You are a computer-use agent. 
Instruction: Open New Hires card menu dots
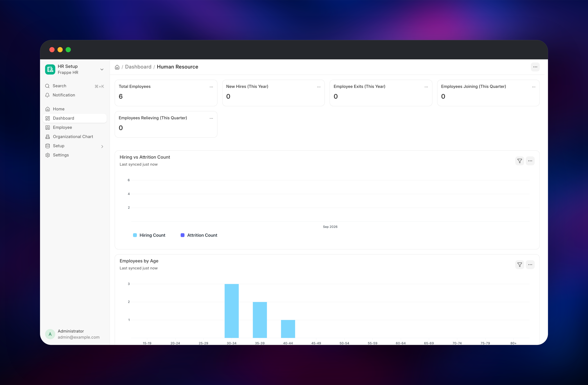point(319,87)
